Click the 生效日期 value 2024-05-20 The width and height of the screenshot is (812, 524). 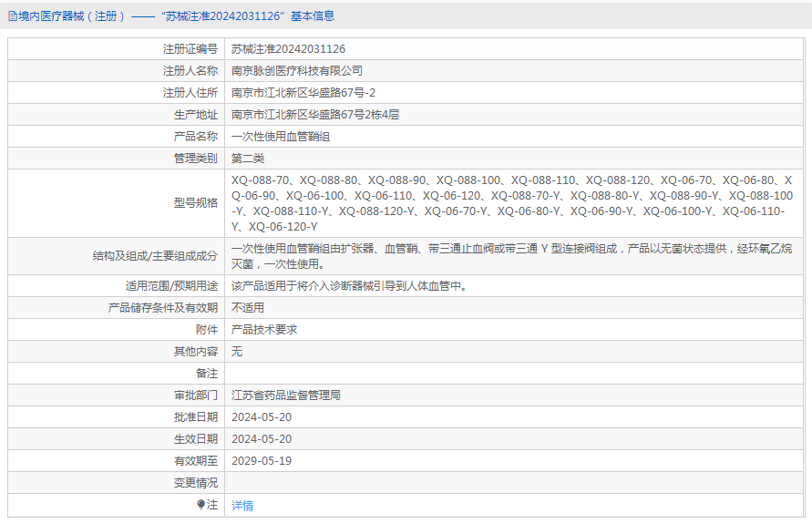pyautogui.click(x=262, y=439)
